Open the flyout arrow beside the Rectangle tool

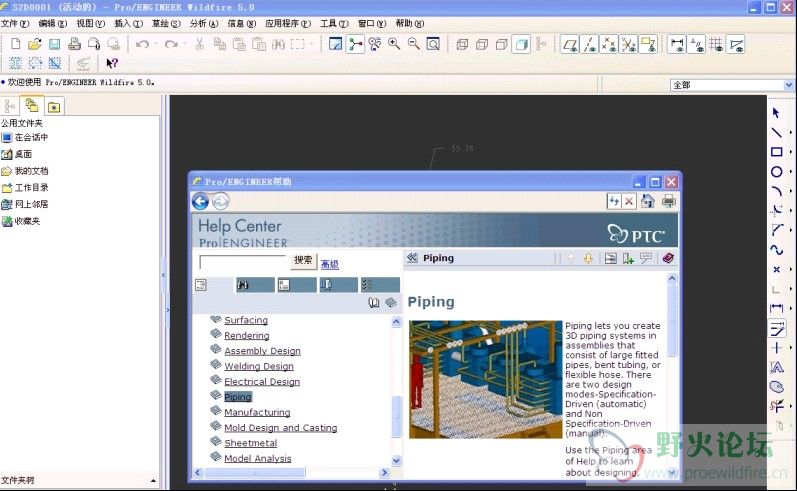(790, 151)
